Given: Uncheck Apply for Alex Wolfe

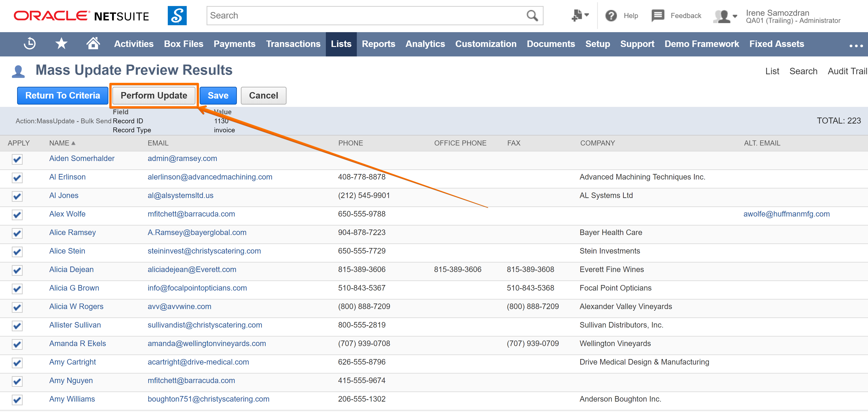Looking at the screenshot, I should [17, 215].
